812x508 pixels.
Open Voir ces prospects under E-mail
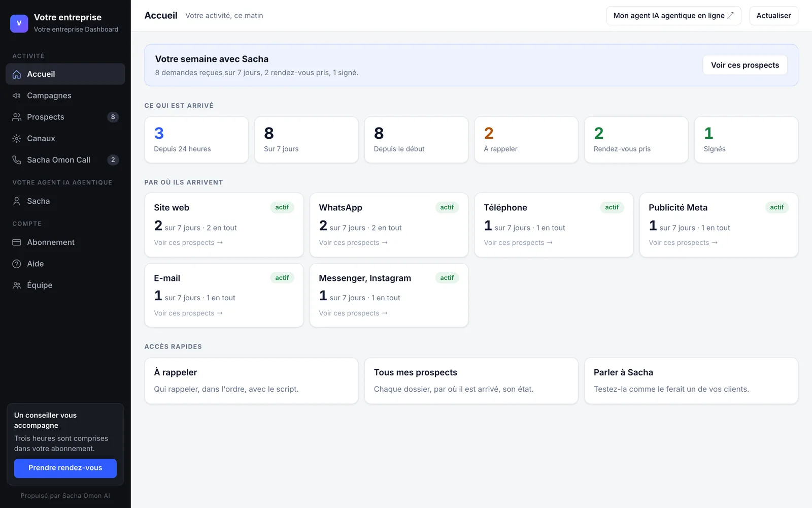point(188,313)
